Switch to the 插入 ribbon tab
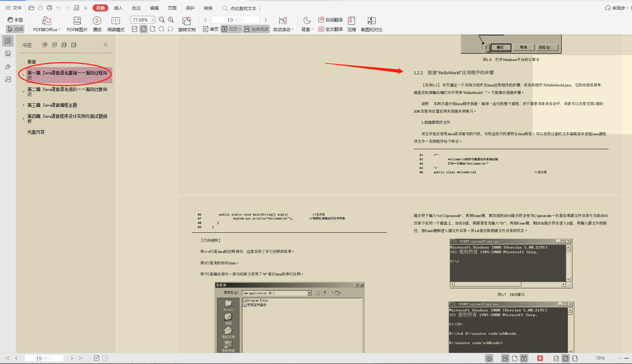The width and height of the screenshot is (632, 364). [118, 8]
